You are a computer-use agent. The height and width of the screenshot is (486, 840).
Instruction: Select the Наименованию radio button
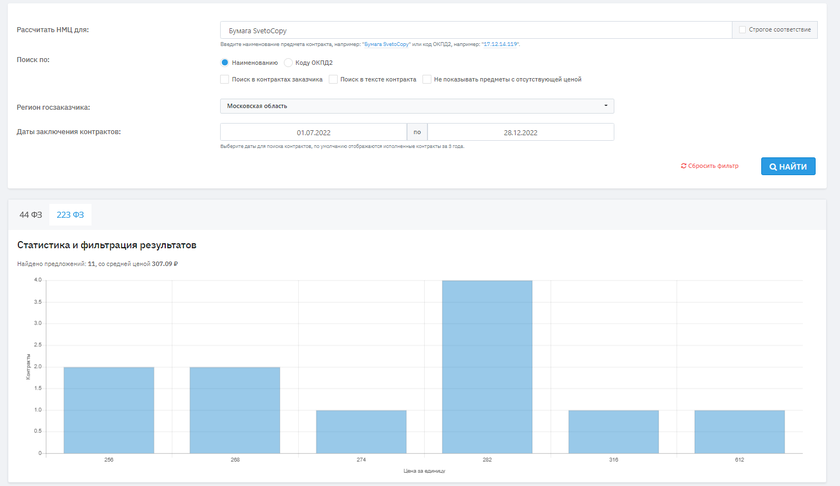pos(225,63)
